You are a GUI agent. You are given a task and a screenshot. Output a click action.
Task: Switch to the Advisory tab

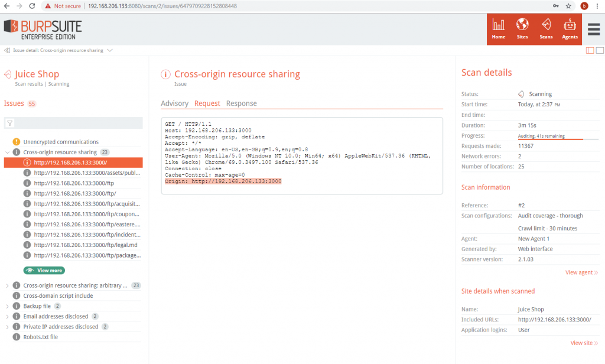[174, 103]
